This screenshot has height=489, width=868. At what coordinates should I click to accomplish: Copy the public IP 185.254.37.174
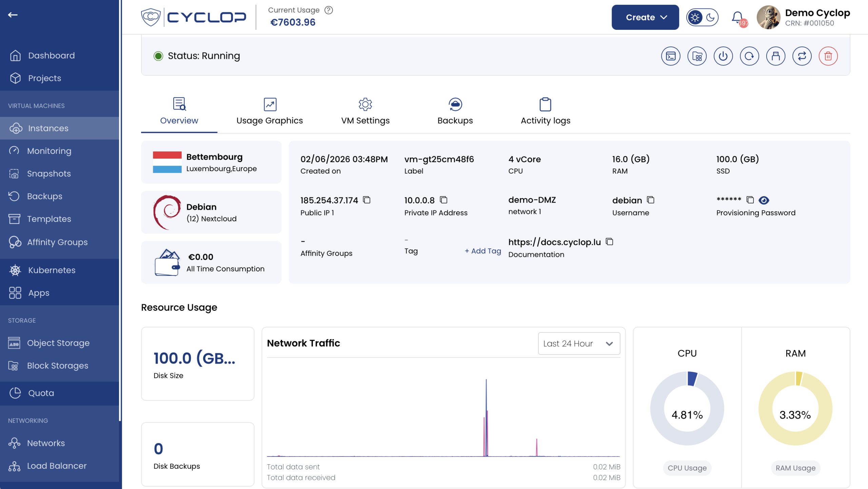367,200
